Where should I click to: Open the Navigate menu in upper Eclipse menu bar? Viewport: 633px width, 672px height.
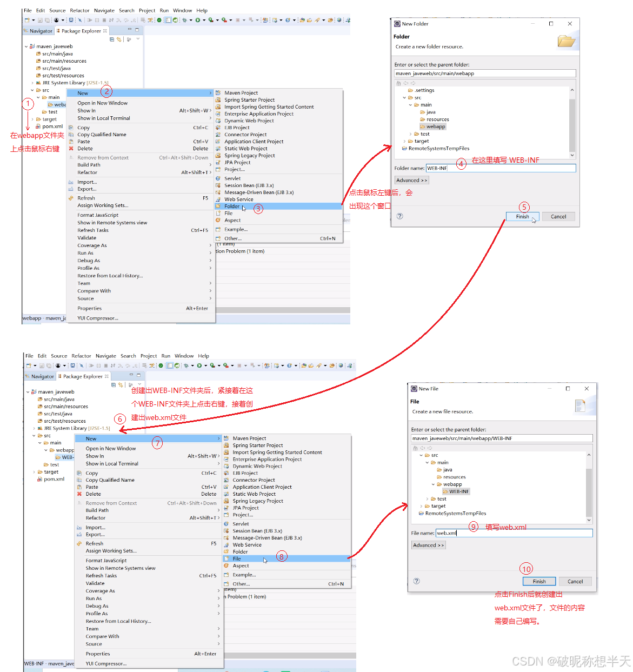click(104, 10)
